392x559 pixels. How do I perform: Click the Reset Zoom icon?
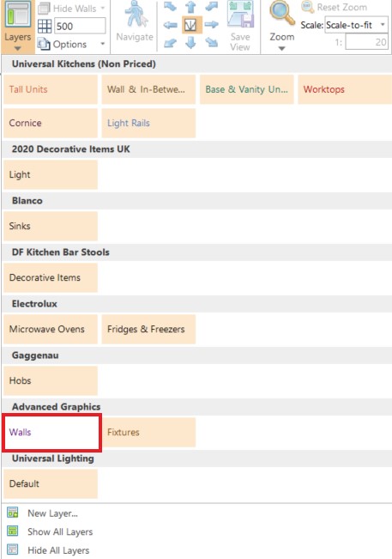(x=307, y=7)
